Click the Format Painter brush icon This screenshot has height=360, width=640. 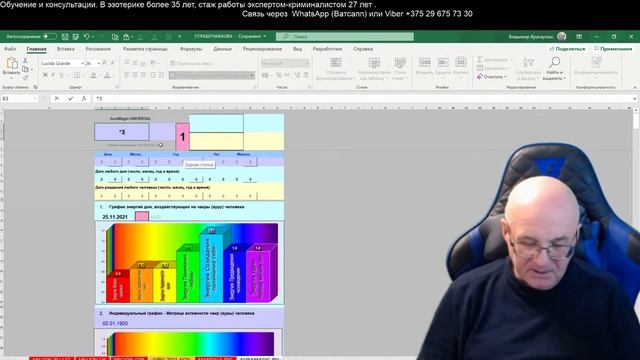click(x=25, y=78)
